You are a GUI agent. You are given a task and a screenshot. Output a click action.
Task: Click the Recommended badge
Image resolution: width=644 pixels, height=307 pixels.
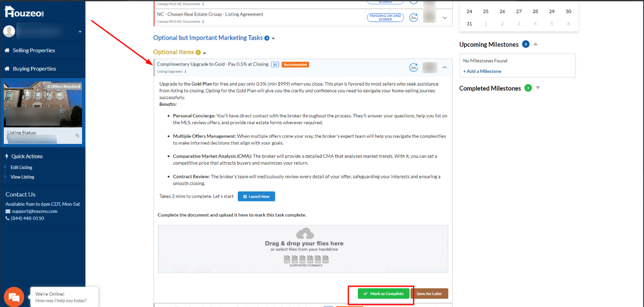point(295,64)
